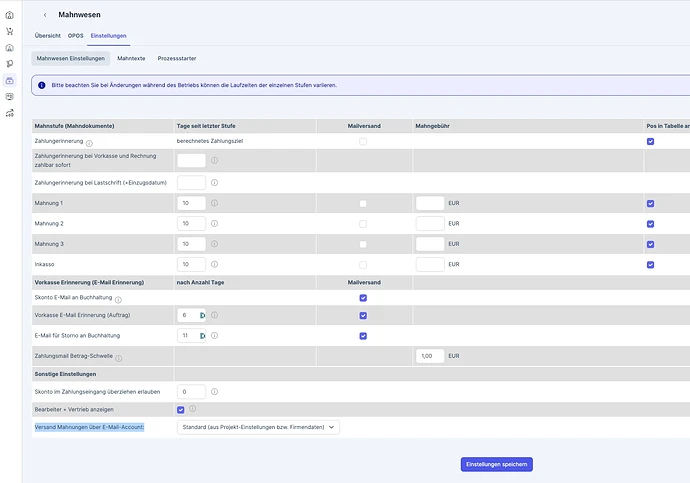Screen dimensions: 690x483
Task: Open the shopping cart sidebar icon
Action: click(x=10, y=31)
